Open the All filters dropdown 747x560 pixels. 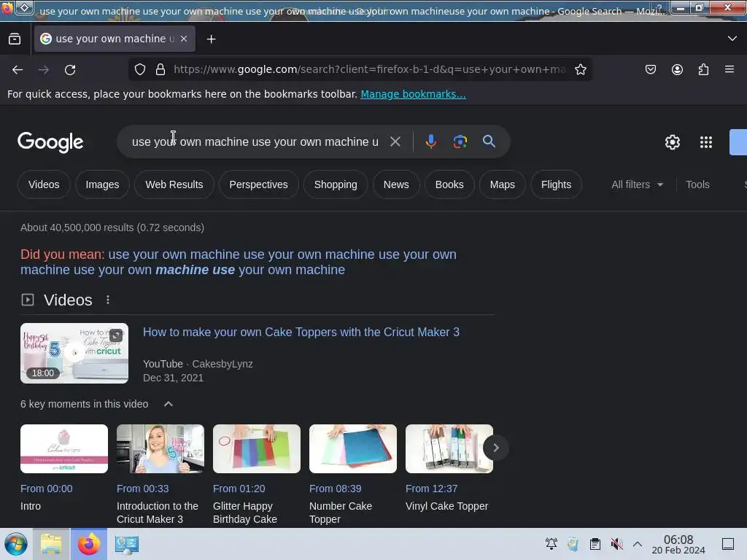click(x=638, y=184)
